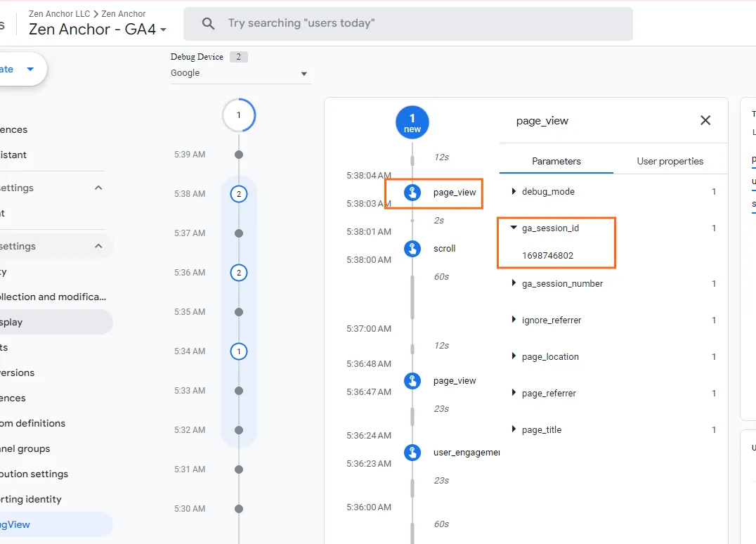
Task: Click the '1 new' event bubble
Action: tap(412, 122)
